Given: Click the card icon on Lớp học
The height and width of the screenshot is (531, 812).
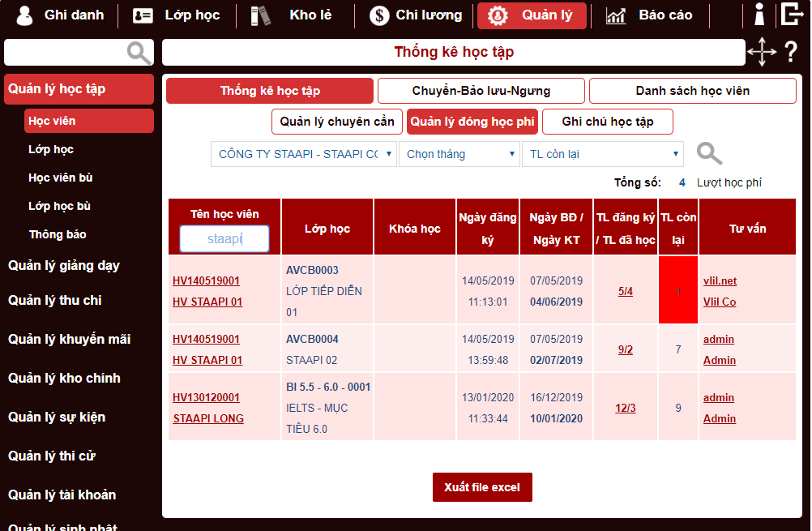Looking at the screenshot, I should [x=142, y=14].
